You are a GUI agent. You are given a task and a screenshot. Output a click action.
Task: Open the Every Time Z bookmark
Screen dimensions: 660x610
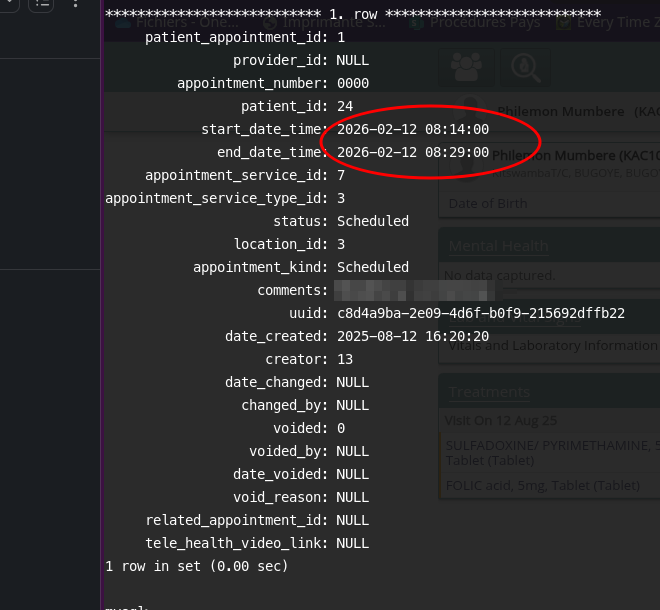pos(607,22)
